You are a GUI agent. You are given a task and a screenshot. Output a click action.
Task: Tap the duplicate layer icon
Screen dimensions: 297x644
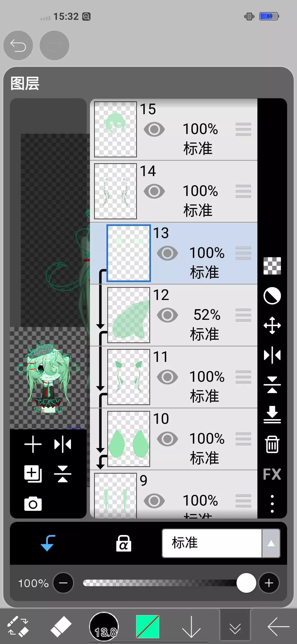(x=33, y=474)
